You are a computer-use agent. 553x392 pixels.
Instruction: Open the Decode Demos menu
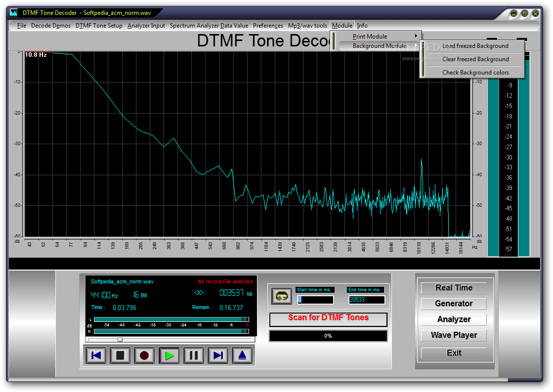click(x=51, y=26)
